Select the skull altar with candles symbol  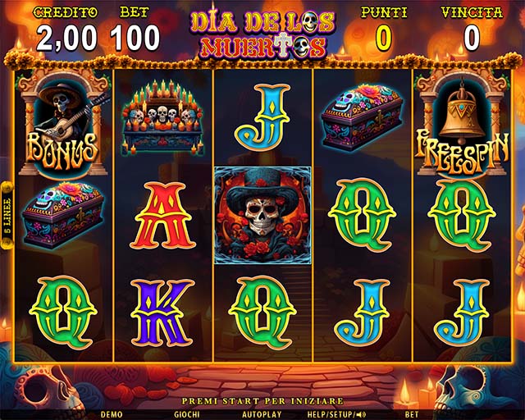(162, 118)
